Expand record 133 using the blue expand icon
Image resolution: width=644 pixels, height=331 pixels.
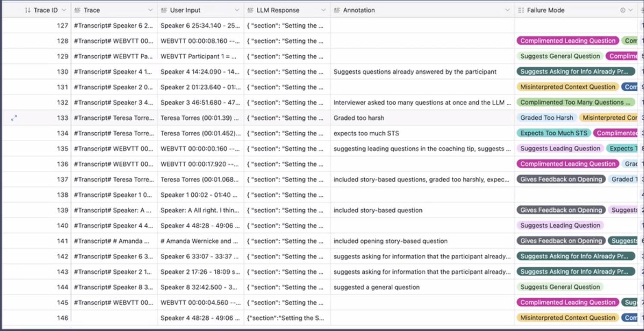click(x=14, y=118)
